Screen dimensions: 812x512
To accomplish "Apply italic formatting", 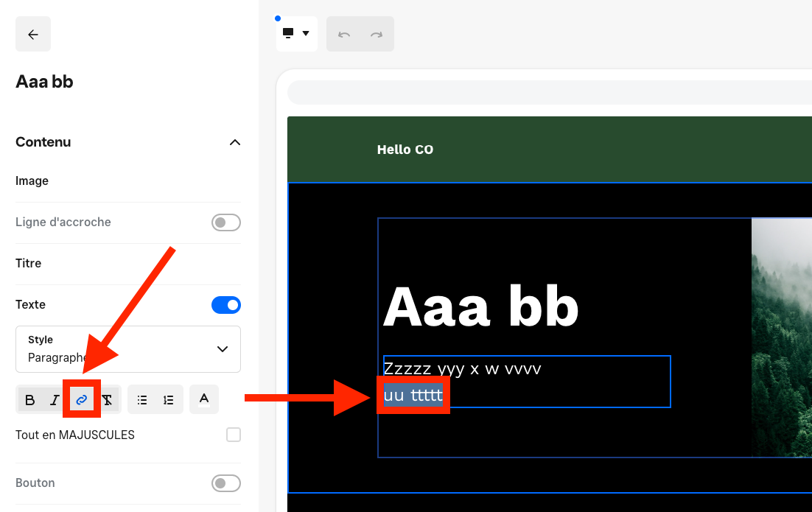I will [55, 400].
